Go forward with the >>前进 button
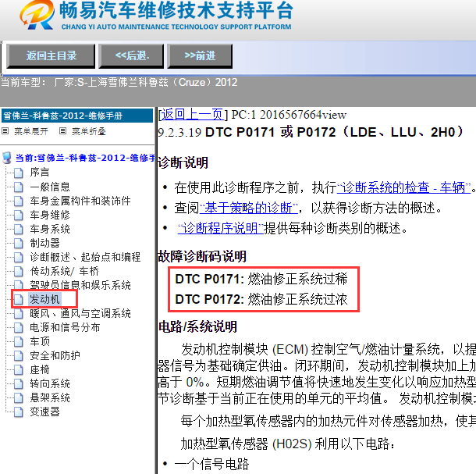This screenshot has width=476, height=474. tap(200, 56)
